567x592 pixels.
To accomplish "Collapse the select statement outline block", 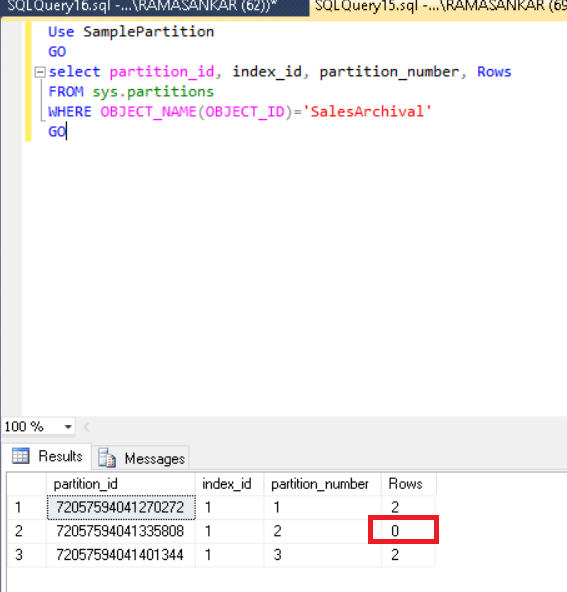I will click(40, 72).
